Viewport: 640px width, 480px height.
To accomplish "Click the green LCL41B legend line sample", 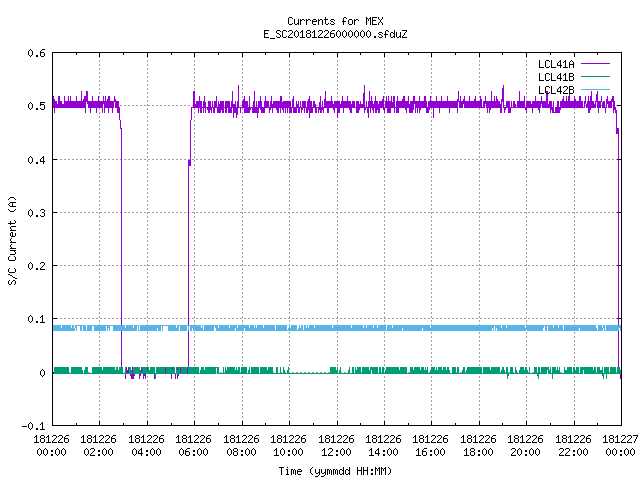I will (595, 76).
